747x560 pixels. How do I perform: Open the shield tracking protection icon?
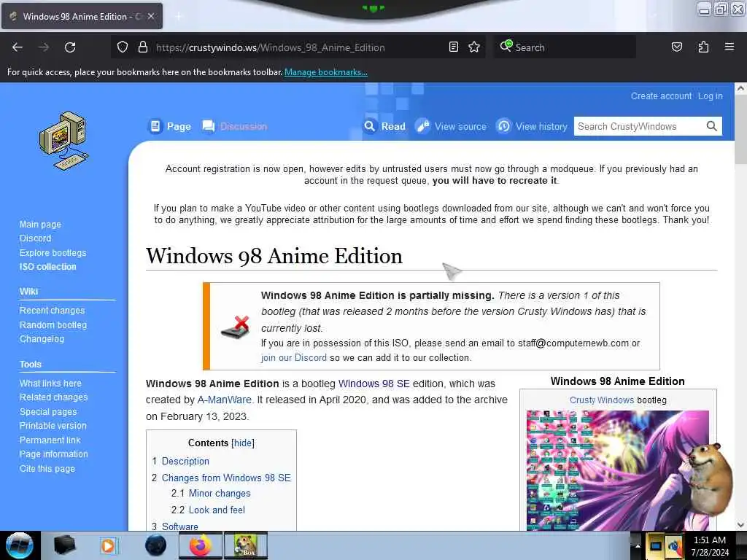click(123, 47)
